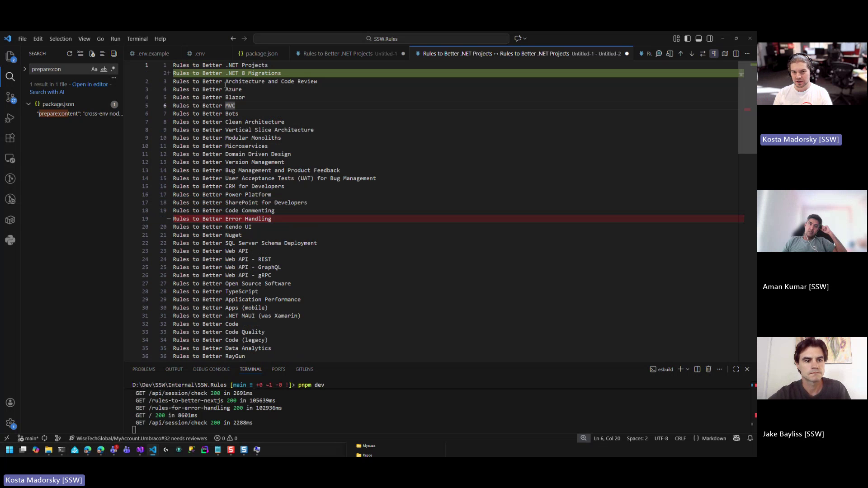868x488 pixels.
Task: Toggle render whitespace with the pilcrow icon
Action: (714, 53)
